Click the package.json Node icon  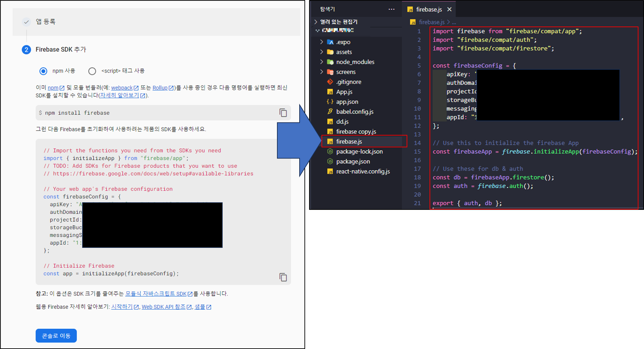tap(330, 161)
